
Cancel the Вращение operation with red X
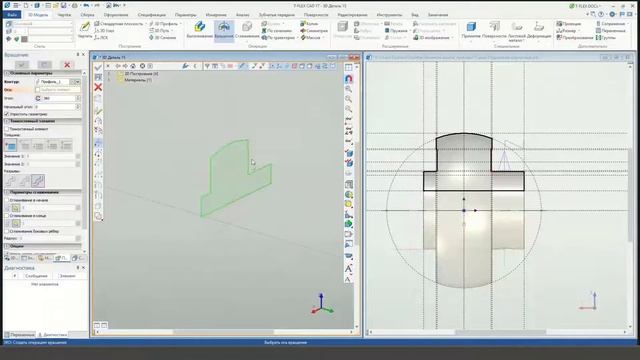click(67, 64)
